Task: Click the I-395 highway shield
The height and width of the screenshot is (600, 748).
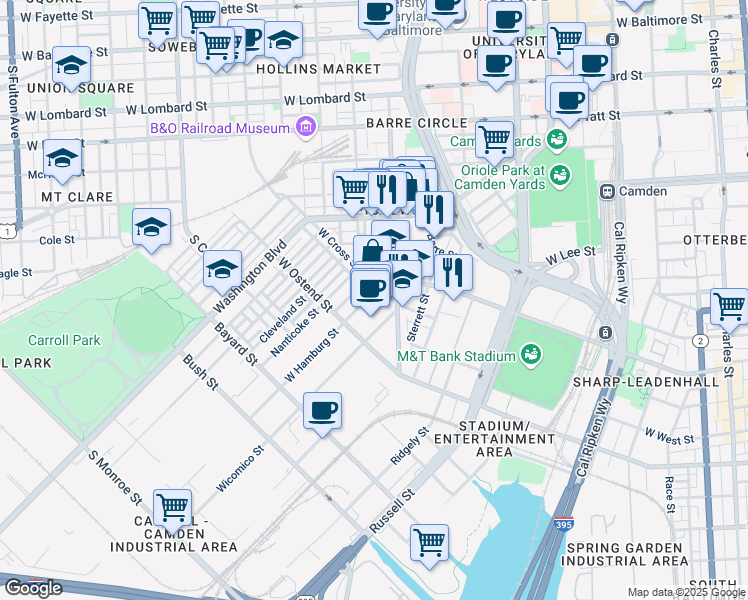Action: [x=563, y=523]
